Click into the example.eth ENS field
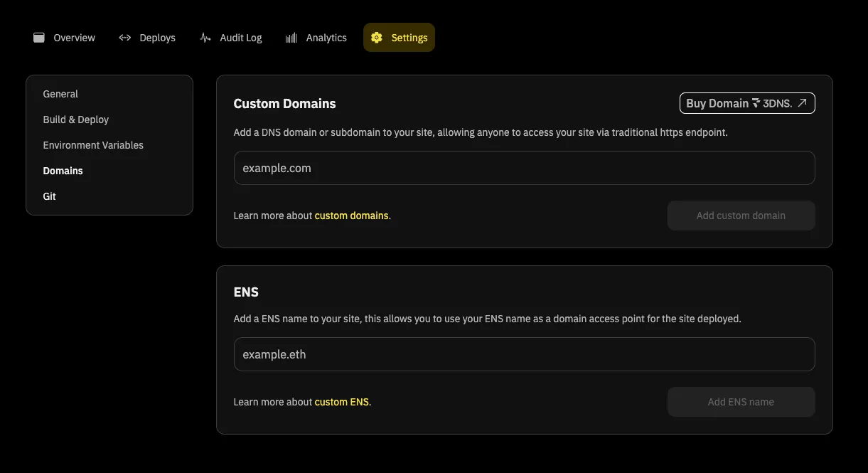This screenshot has width=868, height=473. point(524,354)
